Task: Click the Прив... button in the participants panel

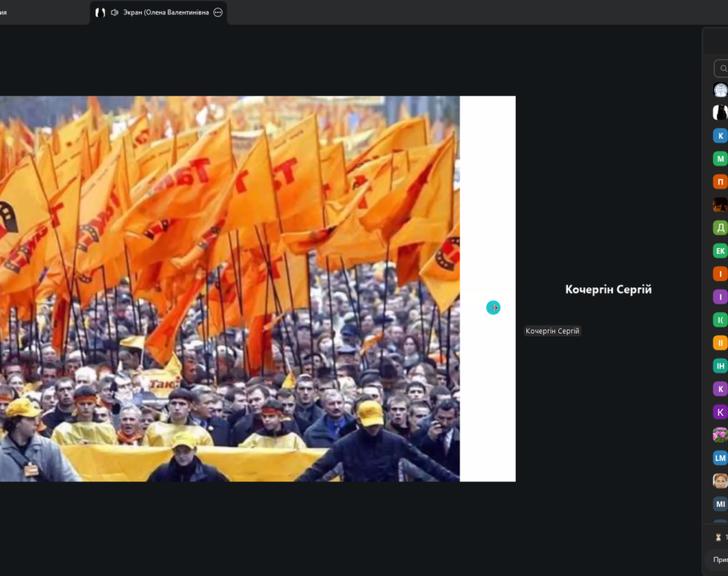Action: click(718, 560)
